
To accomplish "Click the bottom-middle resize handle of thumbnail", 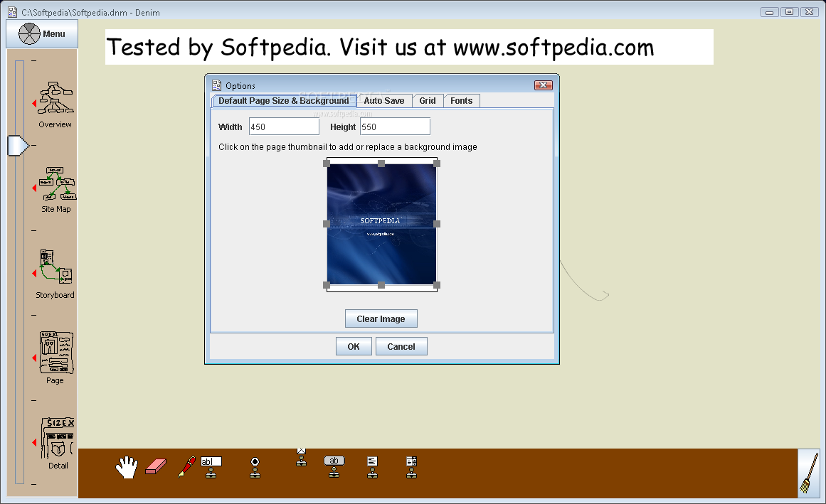I will 381,285.
